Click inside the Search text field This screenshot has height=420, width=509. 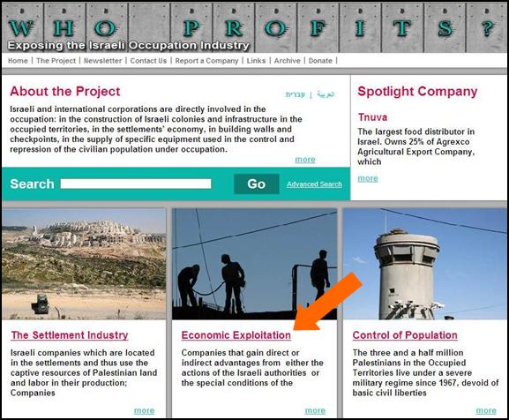pos(136,184)
